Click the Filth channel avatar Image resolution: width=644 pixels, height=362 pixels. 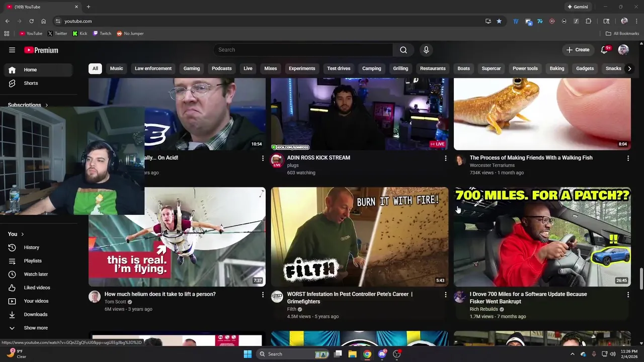tap(277, 297)
